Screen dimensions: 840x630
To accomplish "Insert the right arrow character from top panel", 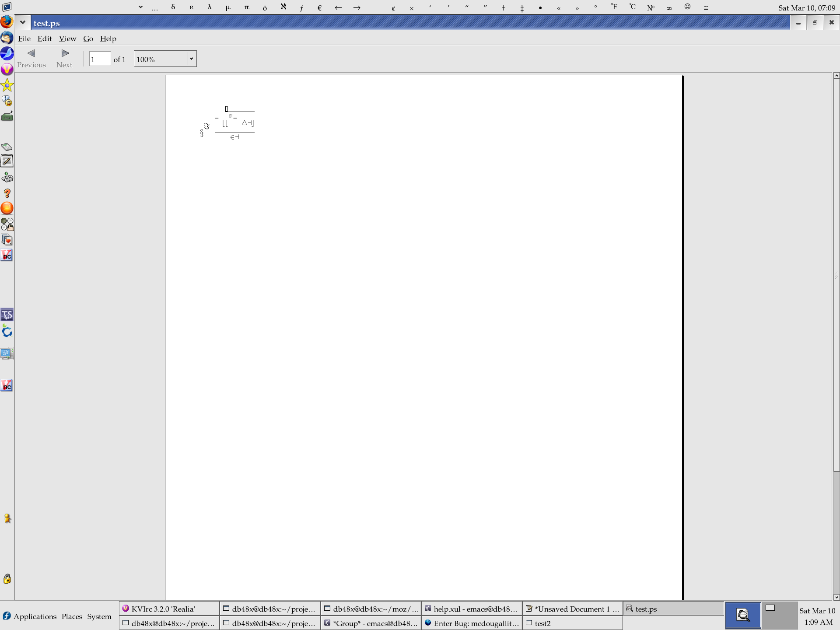I will click(x=357, y=7).
